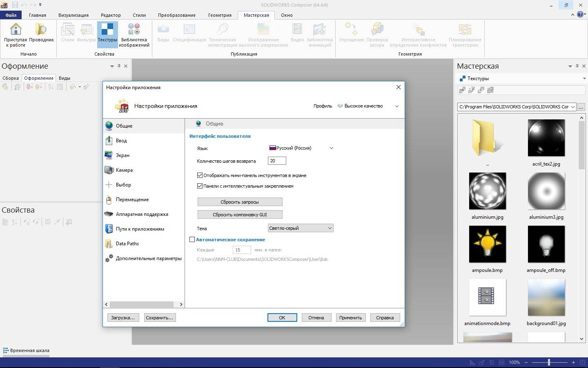Switch to the Виды panel tab
The width and height of the screenshot is (588, 368).
[x=64, y=78]
